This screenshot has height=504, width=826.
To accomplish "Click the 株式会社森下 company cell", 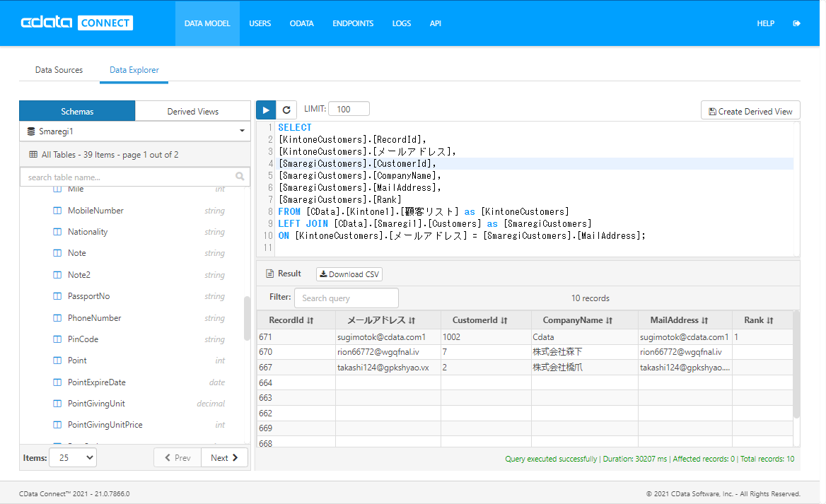I will (x=584, y=352).
